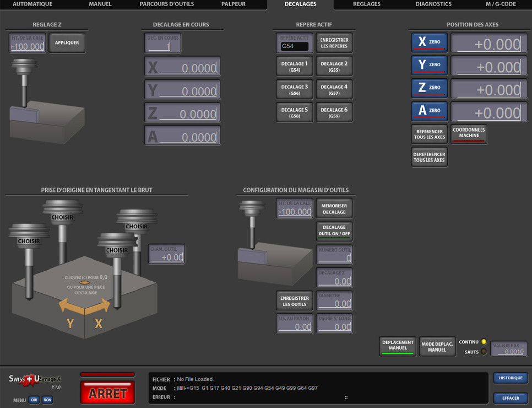Click the center oval for 0,0 origin
532x408 pixels.
[84, 283]
